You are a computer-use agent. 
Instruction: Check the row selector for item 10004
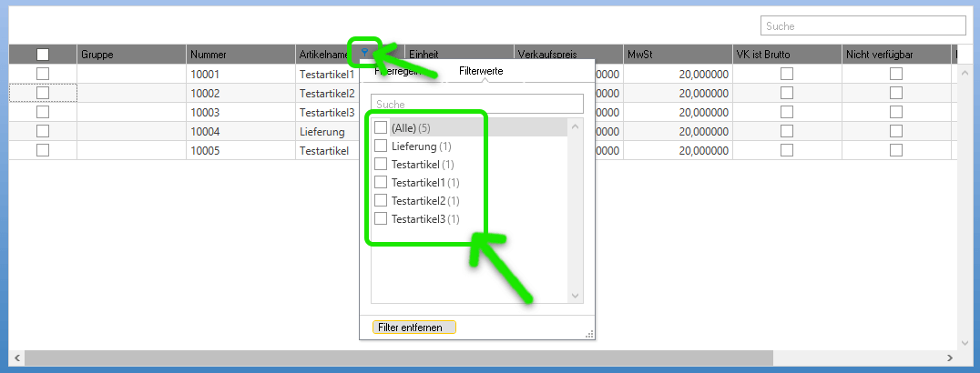[43, 131]
